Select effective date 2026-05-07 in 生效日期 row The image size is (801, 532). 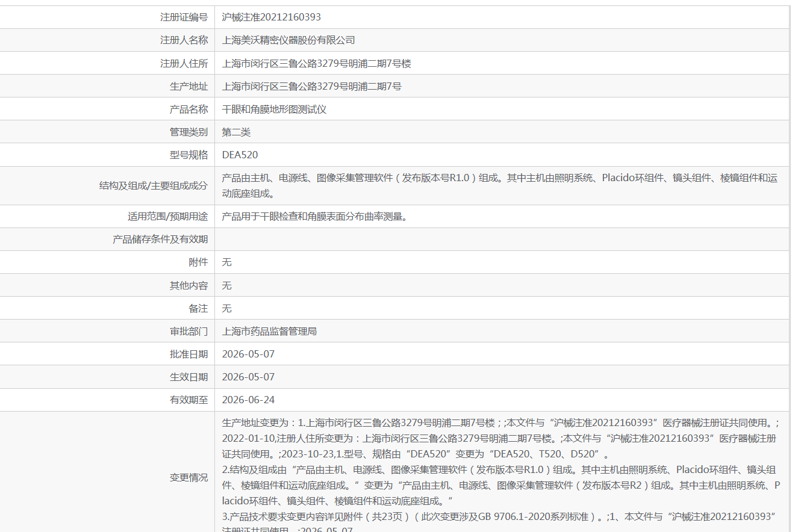pyautogui.click(x=248, y=377)
